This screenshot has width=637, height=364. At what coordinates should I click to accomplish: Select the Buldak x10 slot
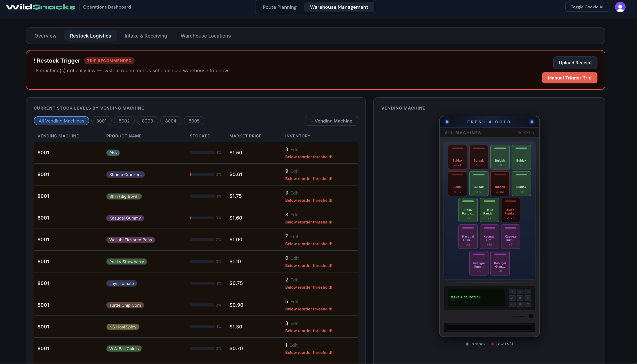(x=478, y=184)
